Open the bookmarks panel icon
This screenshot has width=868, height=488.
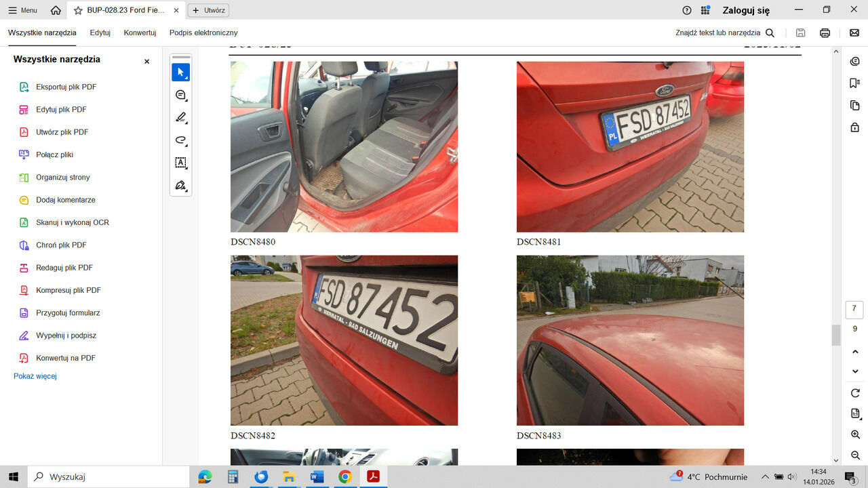(x=854, y=83)
